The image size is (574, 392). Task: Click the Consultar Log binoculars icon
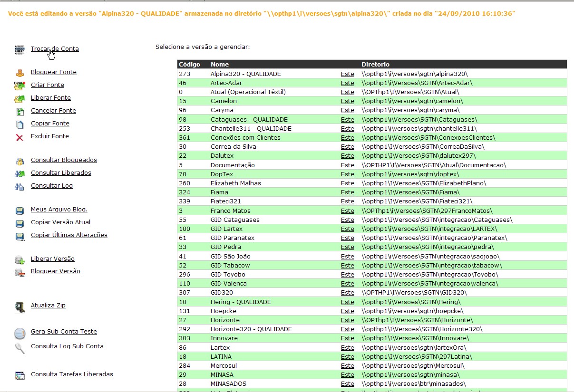click(x=19, y=186)
